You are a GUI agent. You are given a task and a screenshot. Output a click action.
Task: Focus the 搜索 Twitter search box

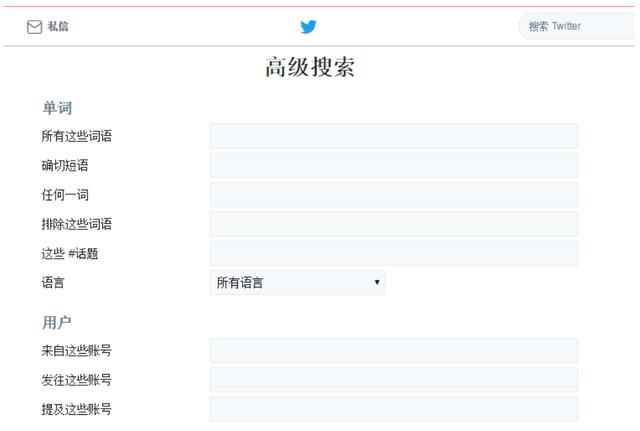coord(576,27)
